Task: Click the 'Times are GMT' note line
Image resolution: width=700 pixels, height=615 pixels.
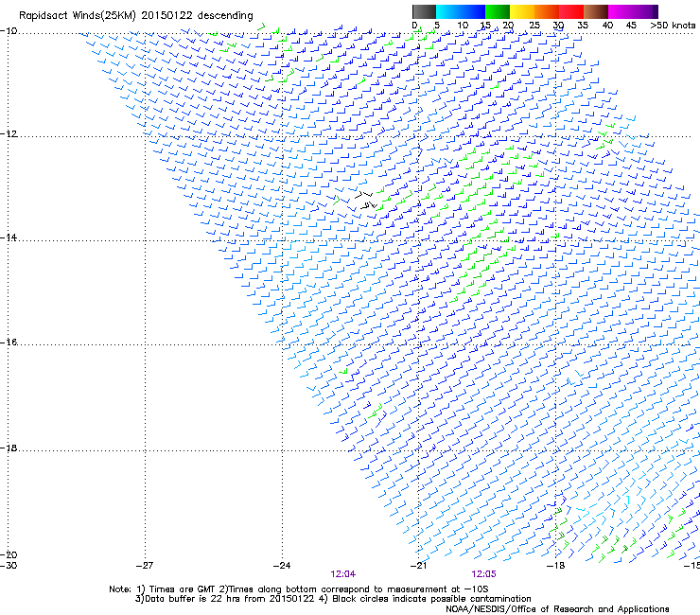Action: click(298, 589)
